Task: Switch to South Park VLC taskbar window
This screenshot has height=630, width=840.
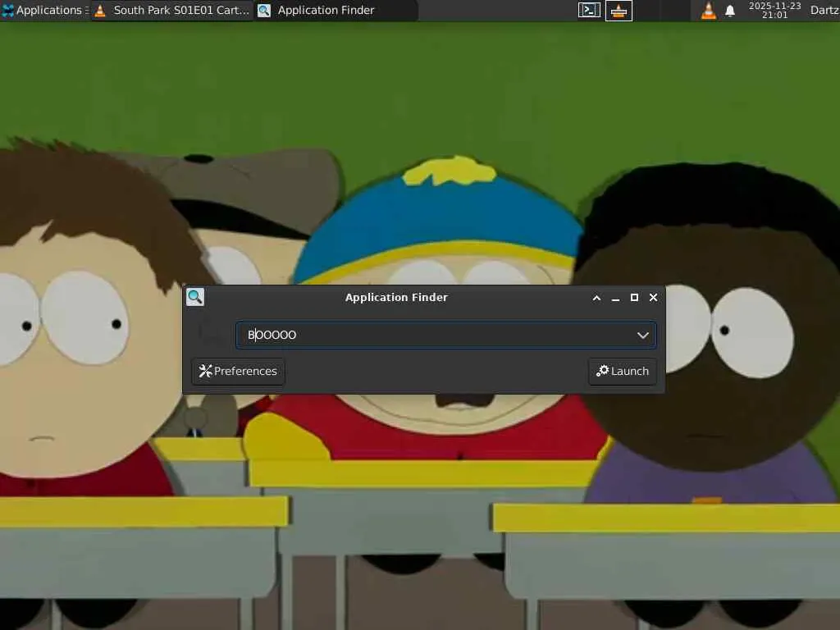Action: 172,10
